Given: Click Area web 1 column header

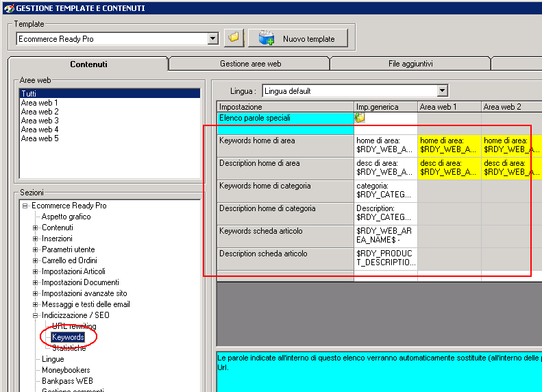Looking at the screenshot, I should coord(449,107).
